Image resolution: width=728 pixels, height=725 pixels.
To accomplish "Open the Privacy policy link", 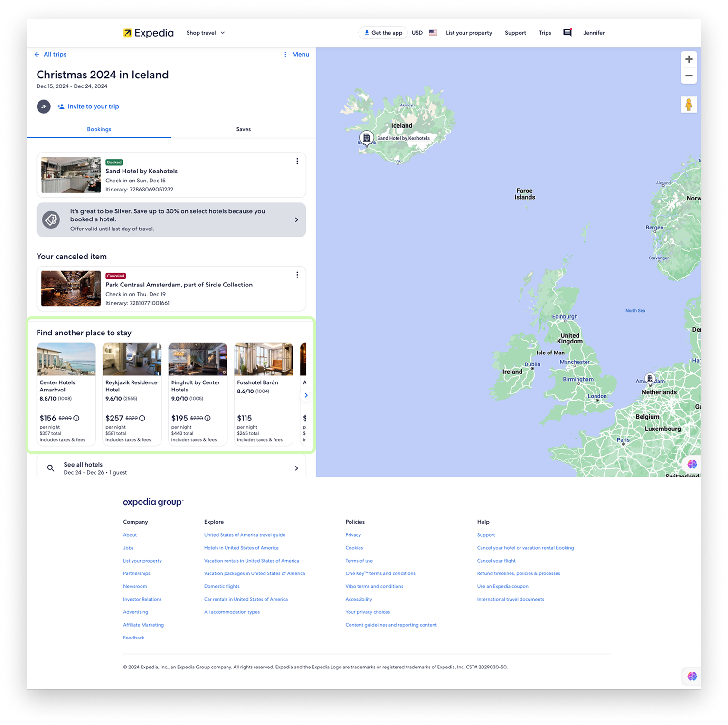I will point(353,535).
